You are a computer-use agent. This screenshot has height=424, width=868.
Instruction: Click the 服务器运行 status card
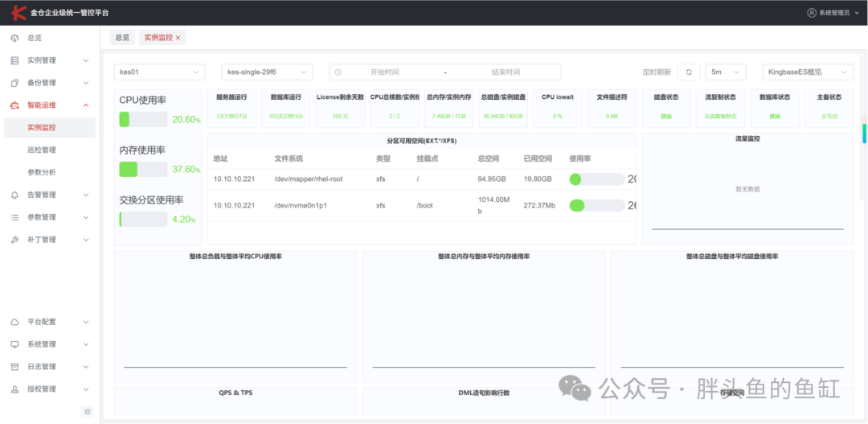click(231, 109)
